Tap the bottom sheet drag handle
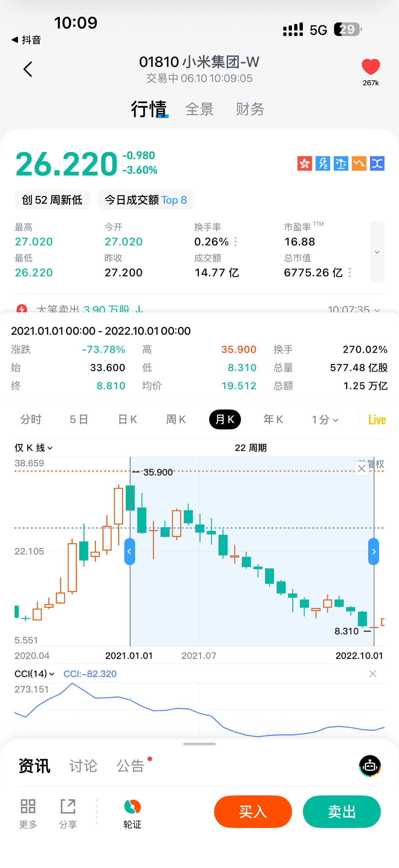Screen dimensions: 399x868 (x=199, y=744)
